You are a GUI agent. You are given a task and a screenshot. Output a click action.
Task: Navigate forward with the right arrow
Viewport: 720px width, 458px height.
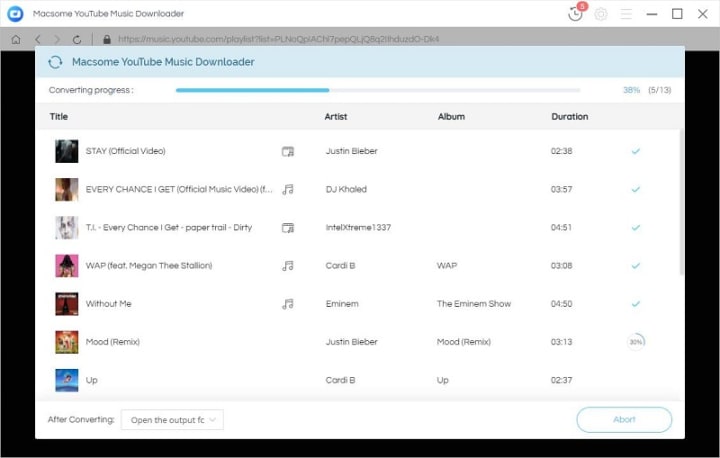coord(57,40)
